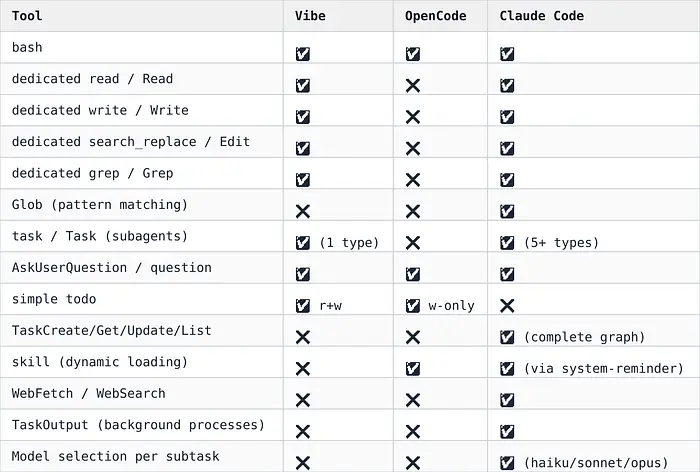Click Vibe's X mark for TaskCreate/Get/Update/List
This screenshot has height=472, width=700.
[x=303, y=337]
